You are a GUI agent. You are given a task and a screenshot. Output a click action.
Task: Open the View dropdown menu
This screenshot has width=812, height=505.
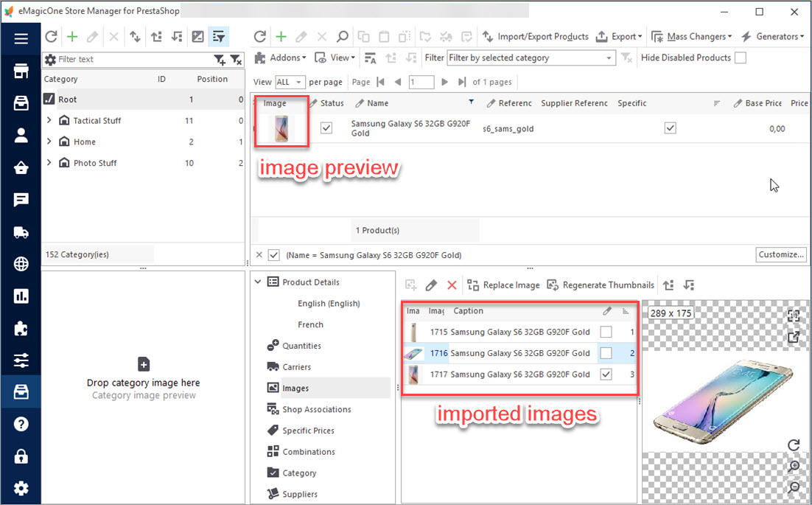click(335, 58)
